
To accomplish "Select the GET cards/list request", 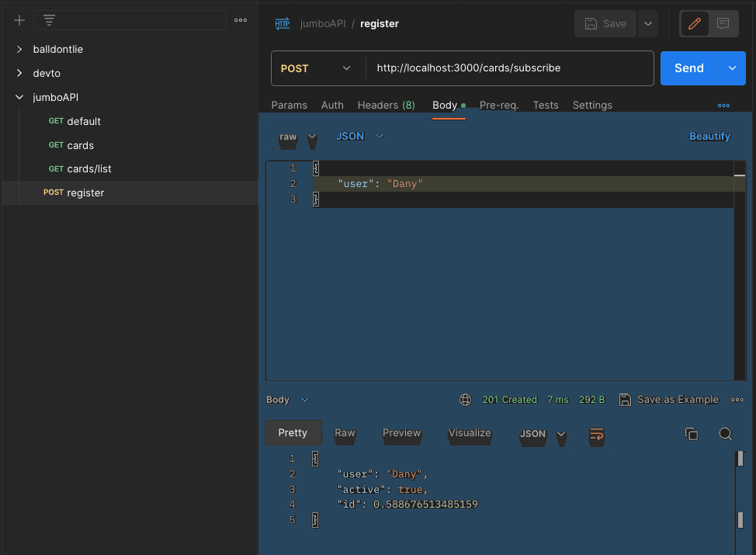I will [x=89, y=168].
